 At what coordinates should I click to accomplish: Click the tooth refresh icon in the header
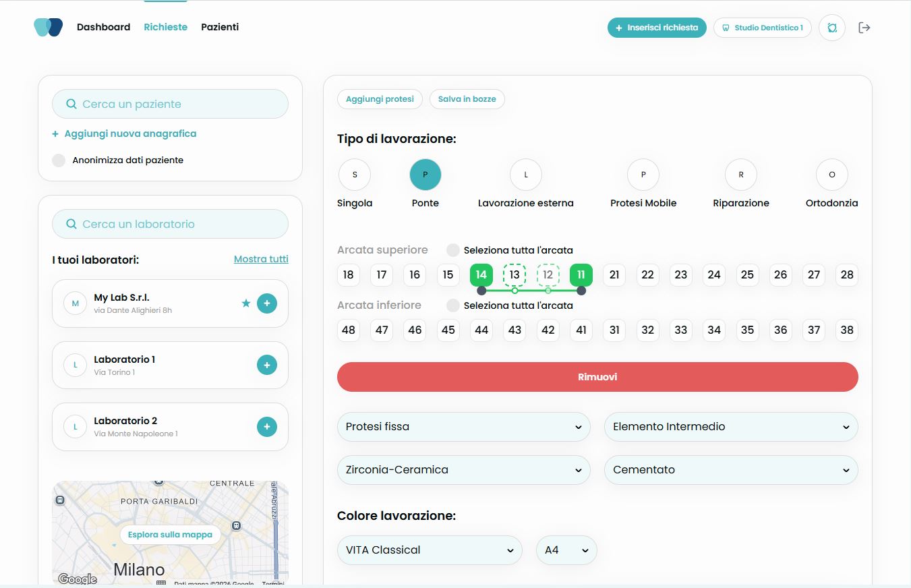[x=831, y=28]
